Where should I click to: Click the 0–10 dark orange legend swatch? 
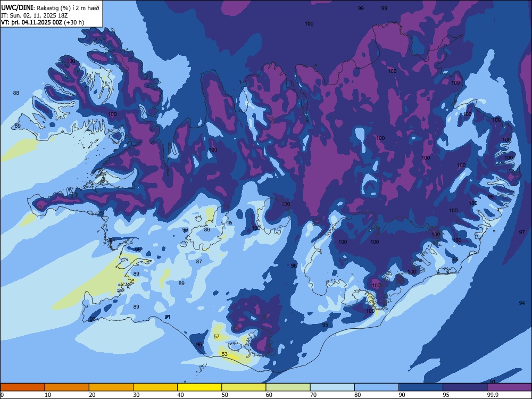[x=22, y=387]
